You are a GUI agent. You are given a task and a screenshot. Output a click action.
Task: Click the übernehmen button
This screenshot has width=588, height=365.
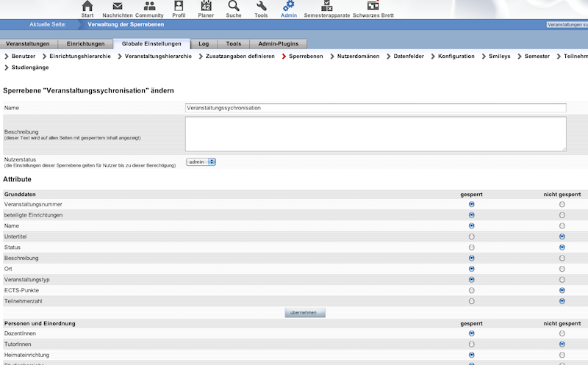coord(304,313)
